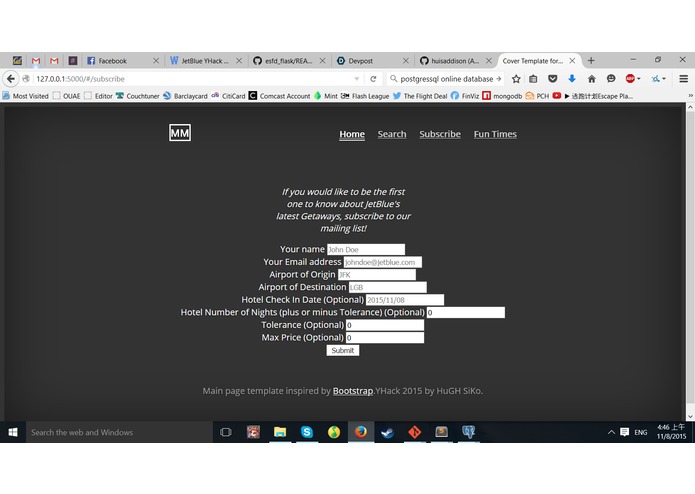The height and width of the screenshot is (494, 695).
Task: Open Most Visited bookmarks folder
Action: pos(25,96)
